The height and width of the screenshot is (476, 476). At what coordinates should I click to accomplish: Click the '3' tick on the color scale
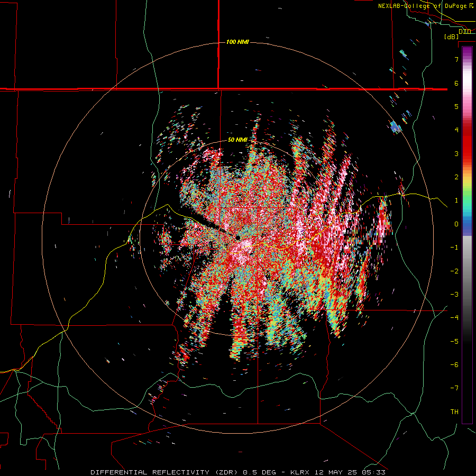456,153
